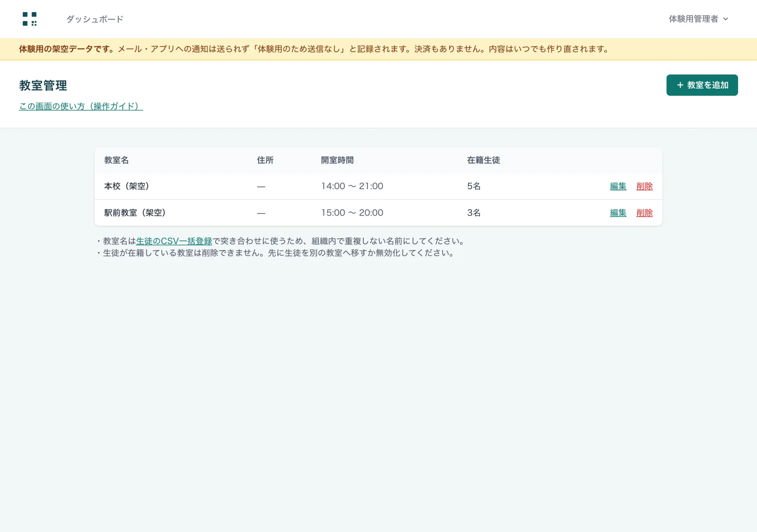Click the chevron next to 体験用管理者
Image resolution: width=757 pixels, height=532 pixels.
725,19
